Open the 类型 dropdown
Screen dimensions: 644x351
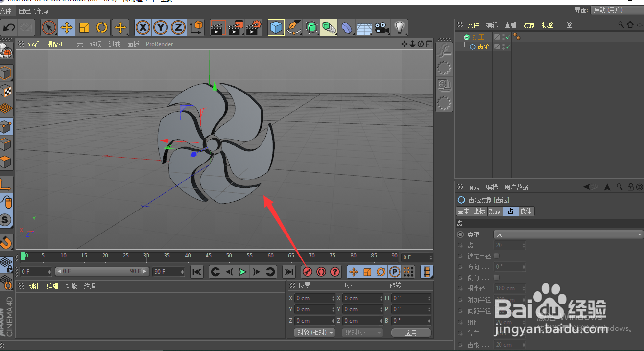click(568, 235)
